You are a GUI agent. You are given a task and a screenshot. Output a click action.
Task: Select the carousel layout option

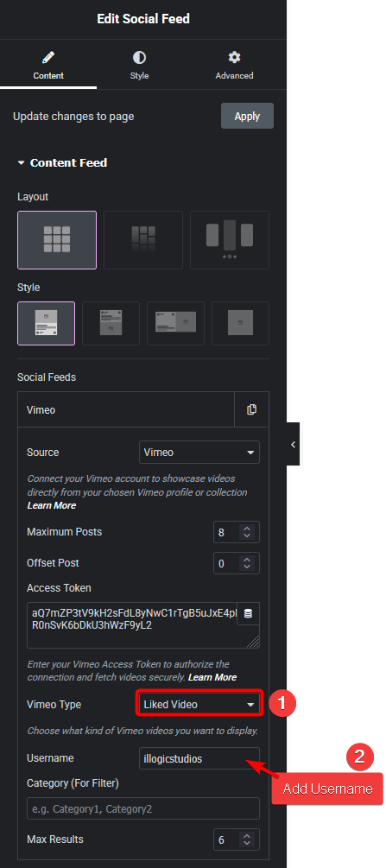tap(230, 240)
